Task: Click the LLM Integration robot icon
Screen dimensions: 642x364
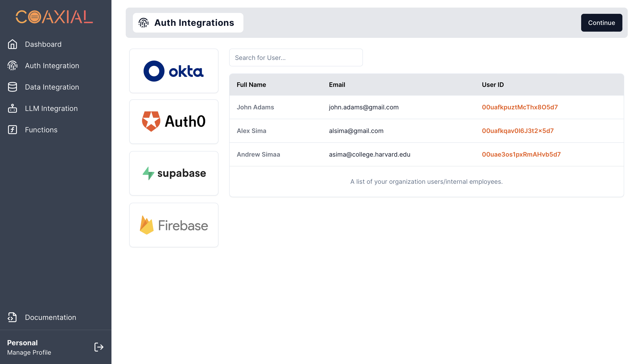Action: (x=12, y=108)
